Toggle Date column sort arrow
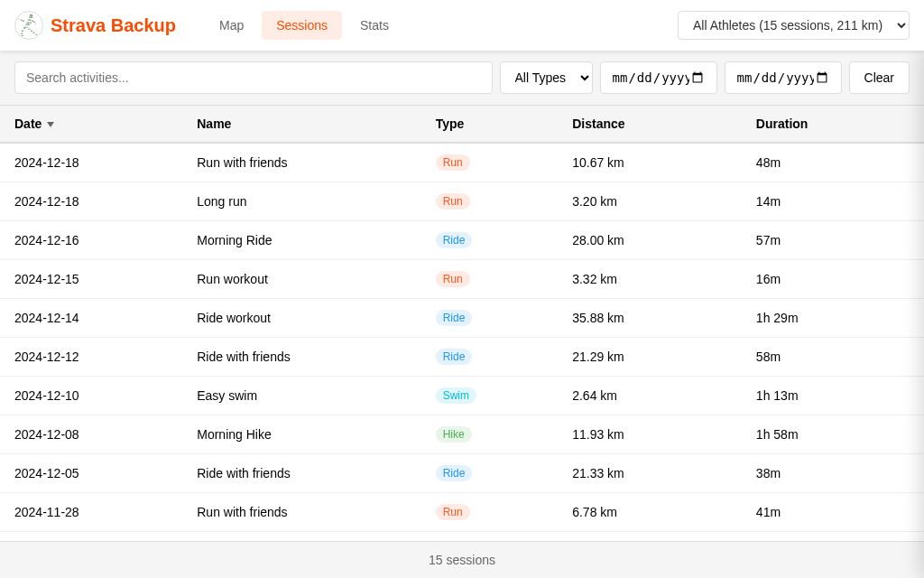The height and width of the screenshot is (578, 924). (51, 125)
